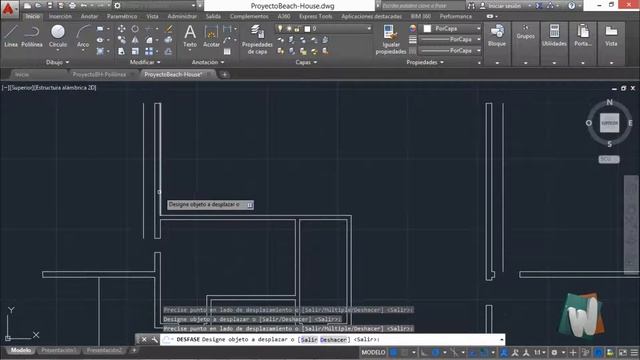This screenshot has height=360, width=640.
Task: Click the Igualar propiedades icon
Action: [391, 39]
